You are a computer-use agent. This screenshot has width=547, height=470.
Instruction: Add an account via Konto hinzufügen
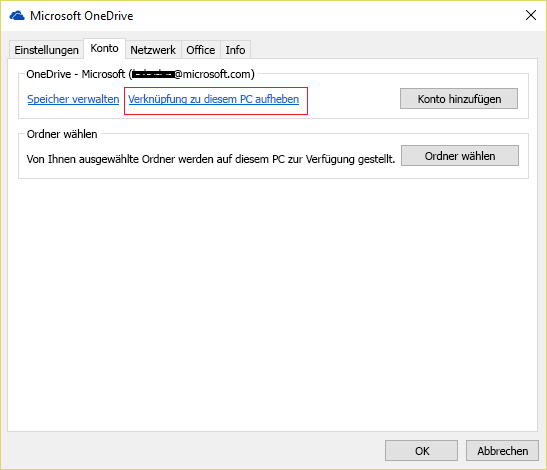(x=459, y=99)
